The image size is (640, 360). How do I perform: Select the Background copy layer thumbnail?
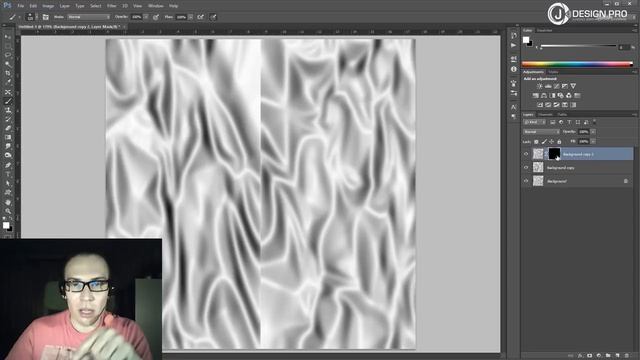(538, 167)
